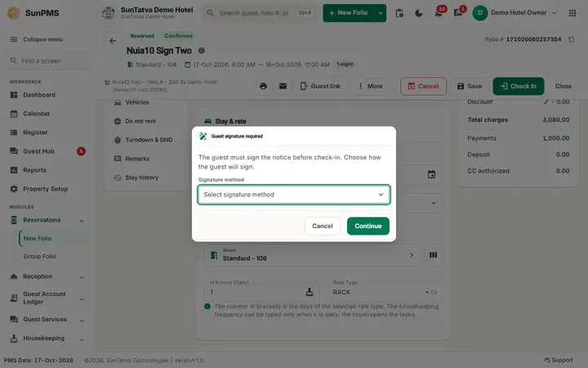Expand the New Folio dropdown arrow
The height and width of the screenshot is (368, 588).
(x=381, y=13)
